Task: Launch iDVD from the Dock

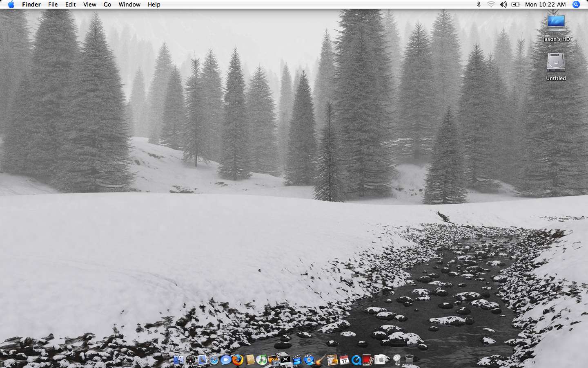Action: 309,360
